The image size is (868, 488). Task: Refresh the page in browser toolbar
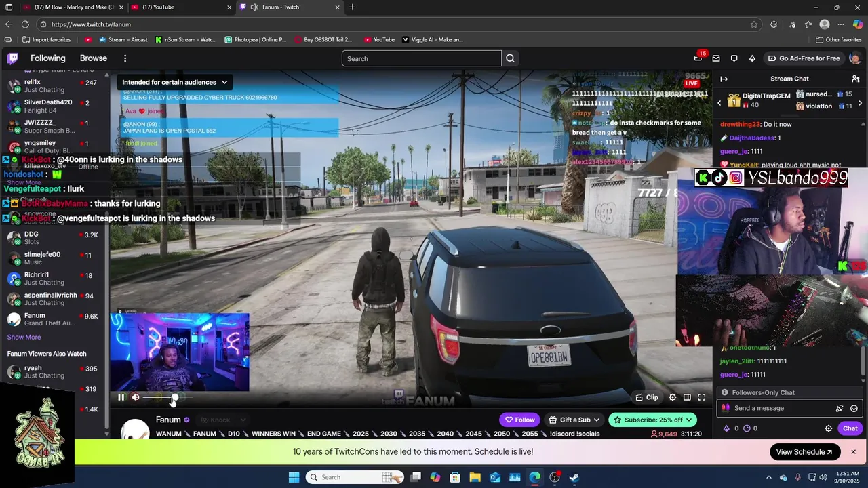click(25, 24)
